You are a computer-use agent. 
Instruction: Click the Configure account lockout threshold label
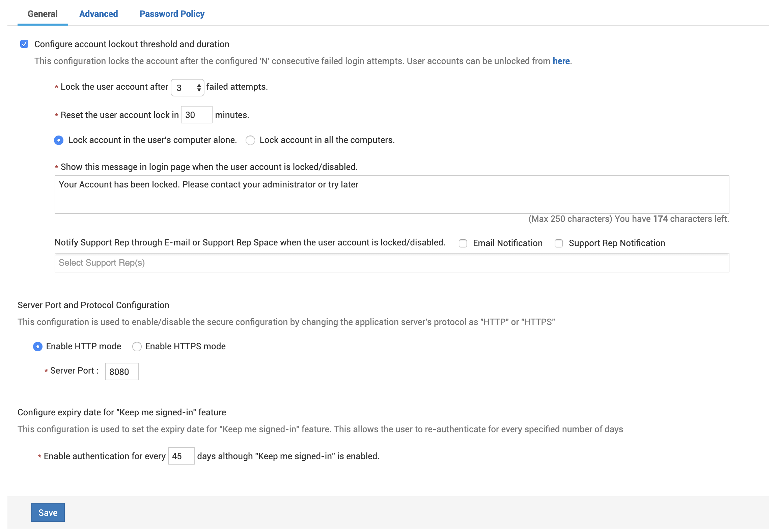pyautogui.click(x=132, y=44)
